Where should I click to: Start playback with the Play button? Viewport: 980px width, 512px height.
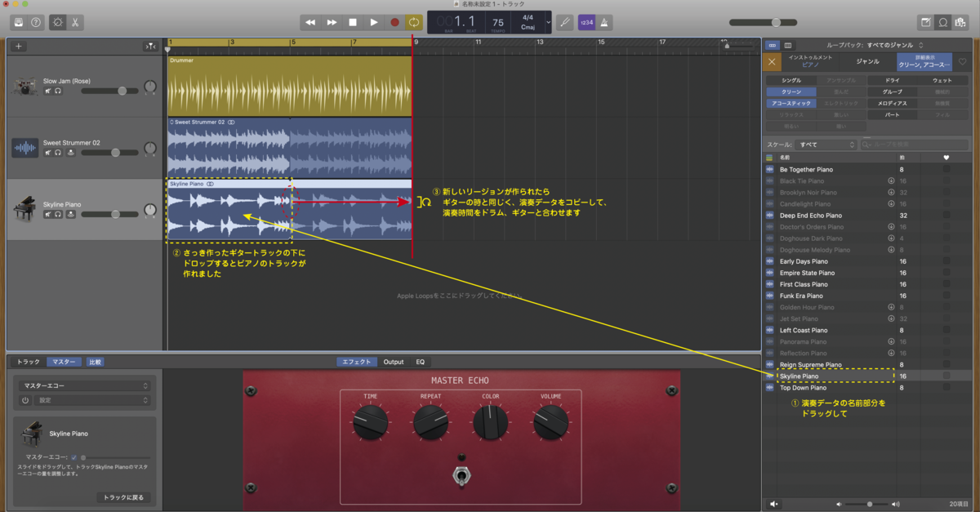[x=374, y=23]
